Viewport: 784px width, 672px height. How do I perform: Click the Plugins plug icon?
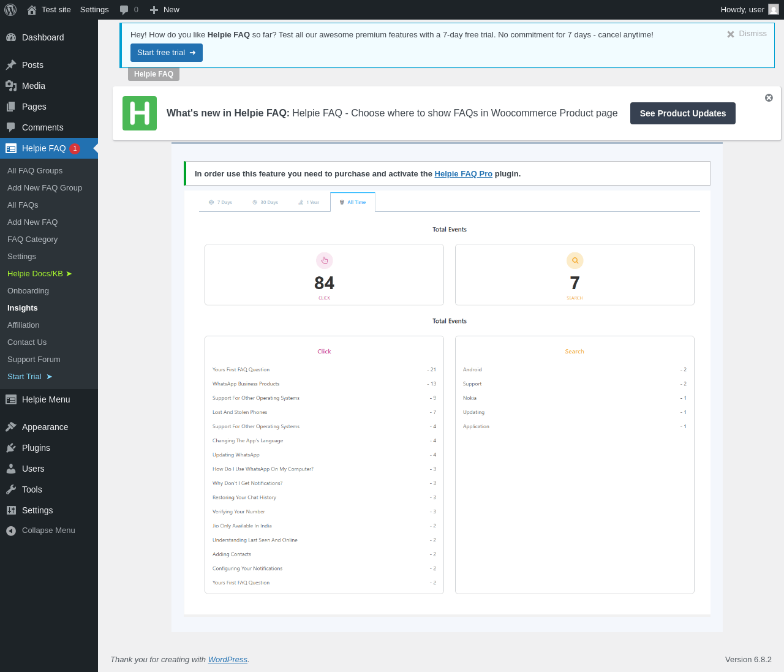(11, 448)
